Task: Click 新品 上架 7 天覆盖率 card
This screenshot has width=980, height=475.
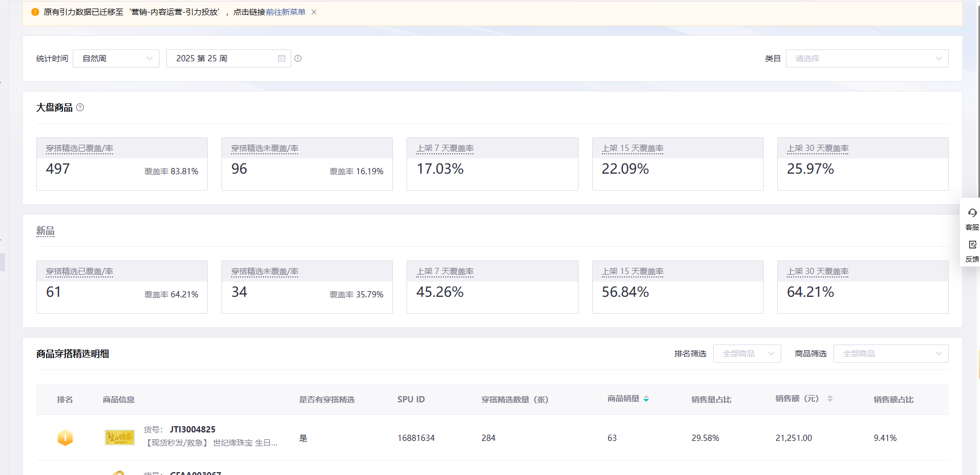Action: pos(492,287)
